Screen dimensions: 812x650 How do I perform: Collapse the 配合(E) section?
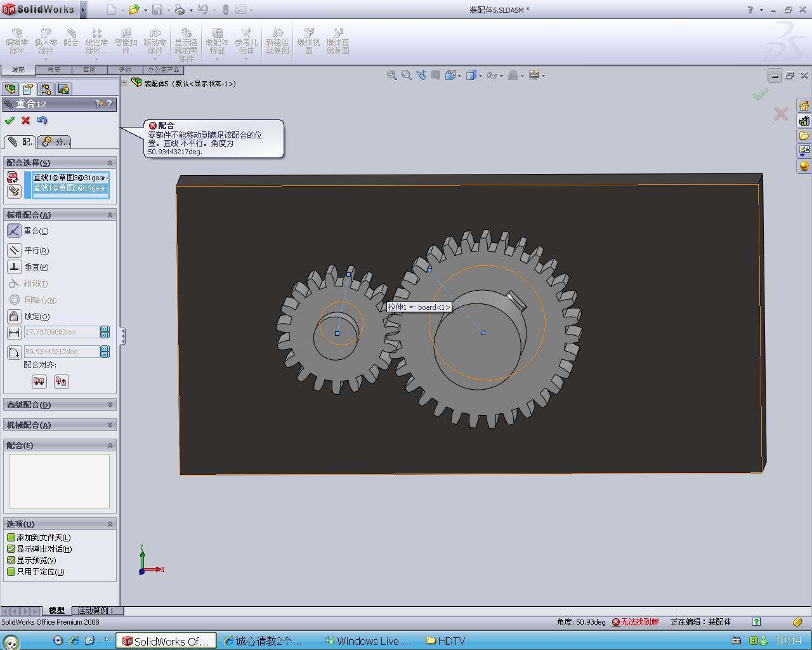click(110, 445)
